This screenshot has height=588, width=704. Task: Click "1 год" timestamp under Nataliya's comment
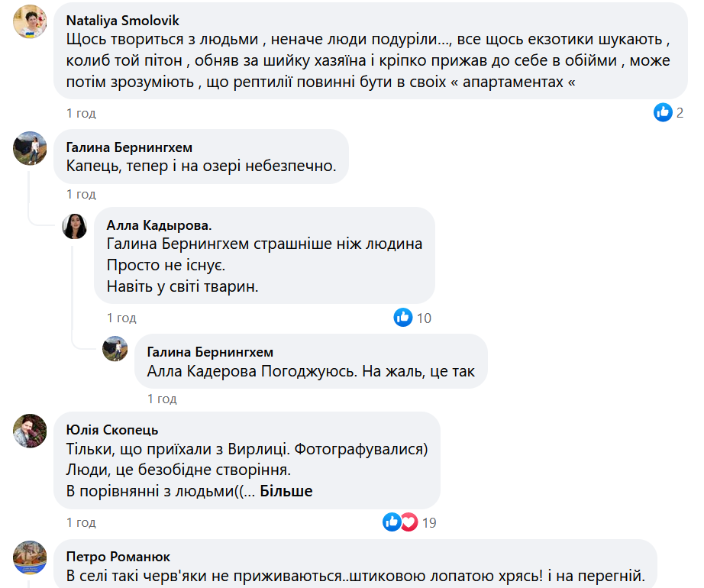(81, 113)
